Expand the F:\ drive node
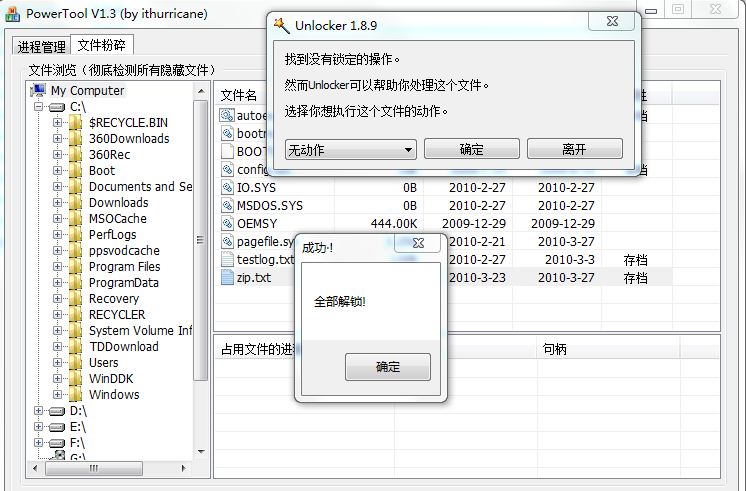Image resolution: width=746 pixels, height=491 pixels. coord(39,442)
